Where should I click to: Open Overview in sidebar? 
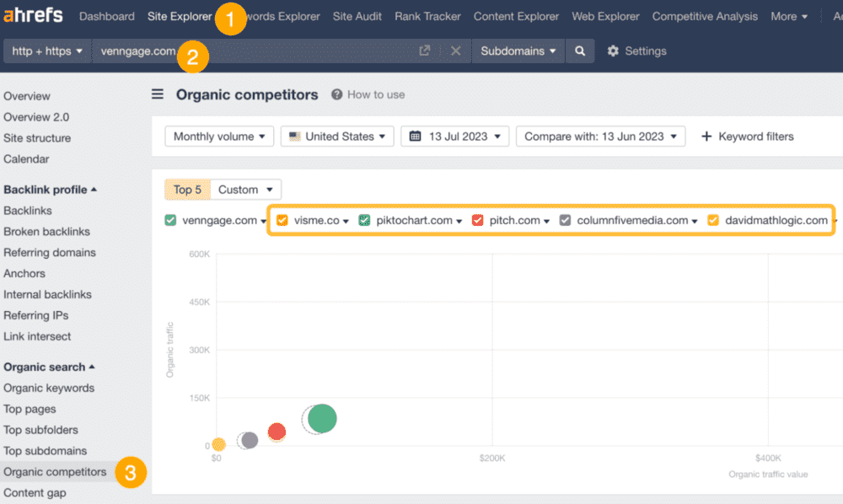(x=27, y=96)
